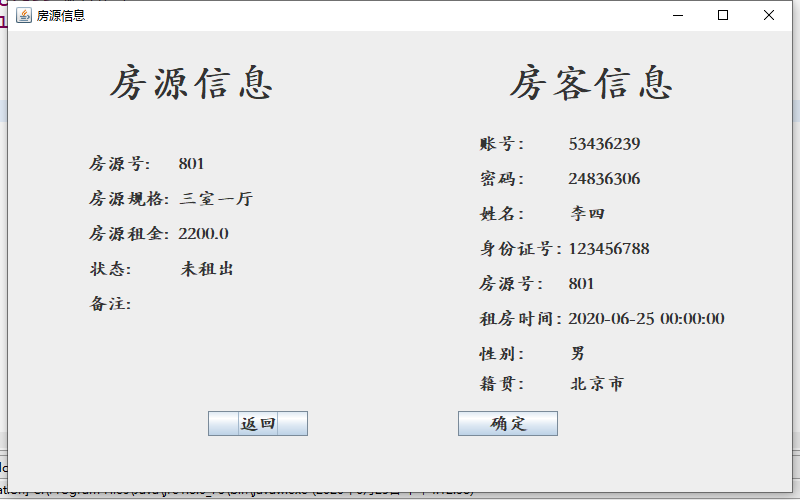The image size is (800, 500).
Task: Select rental time 2020-06-25 00:00:00
Action: (646, 319)
